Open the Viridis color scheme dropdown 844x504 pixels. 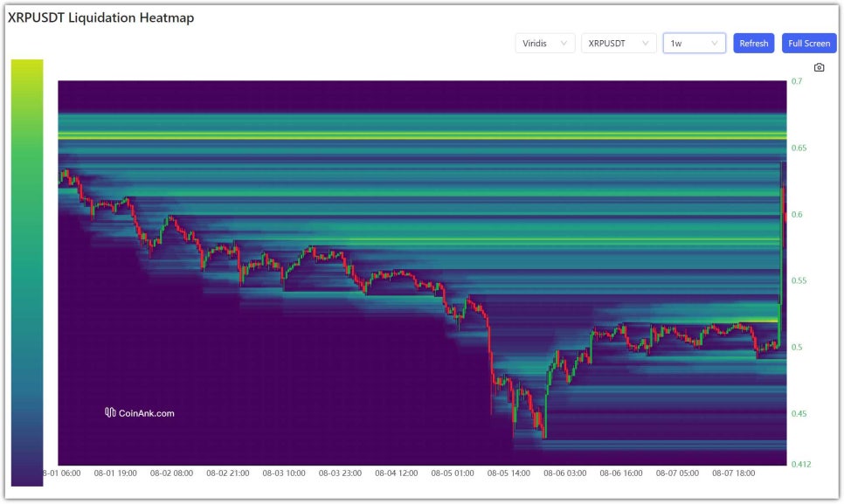[544, 43]
